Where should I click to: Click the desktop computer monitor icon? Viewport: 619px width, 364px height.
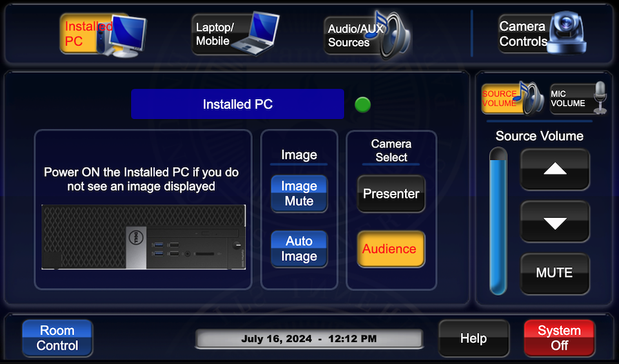pos(126,35)
